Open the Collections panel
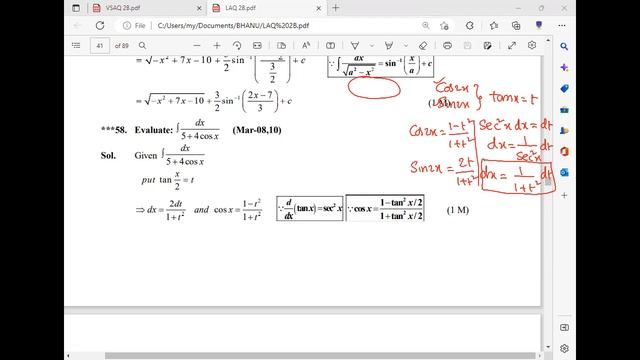This screenshot has width=640, height=360. (516, 25)
